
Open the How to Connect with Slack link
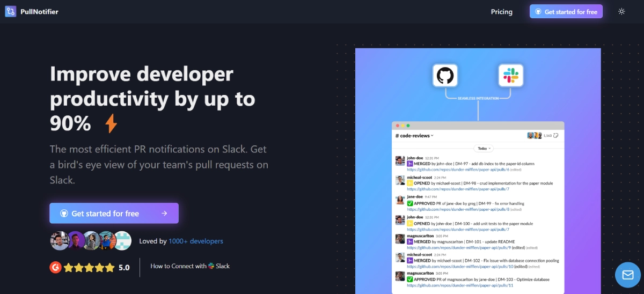point(190,266)
